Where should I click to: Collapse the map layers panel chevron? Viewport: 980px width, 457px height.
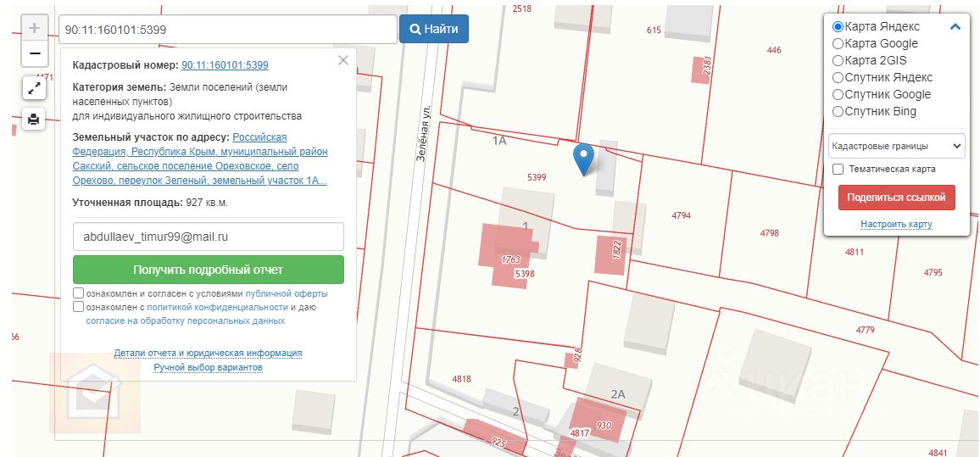(x=955, y=27)
